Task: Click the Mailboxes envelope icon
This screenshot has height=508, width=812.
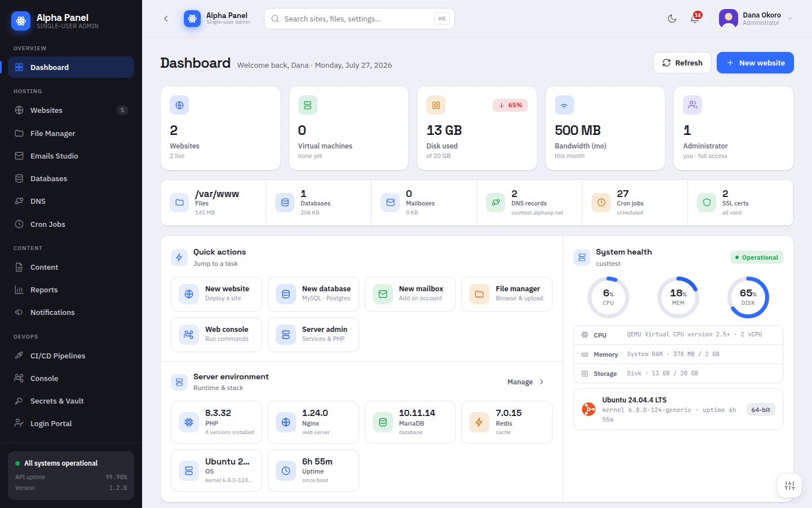Action: click(x=390, y=203)
